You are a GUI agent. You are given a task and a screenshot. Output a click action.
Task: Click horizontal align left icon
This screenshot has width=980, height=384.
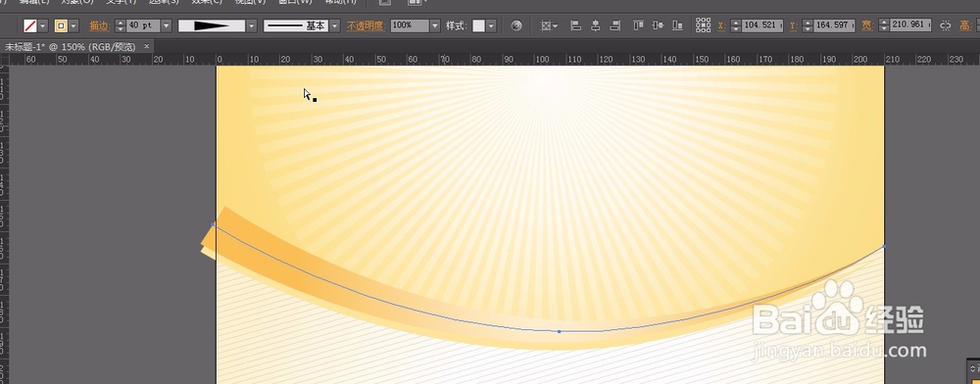(x=576, y=25)
